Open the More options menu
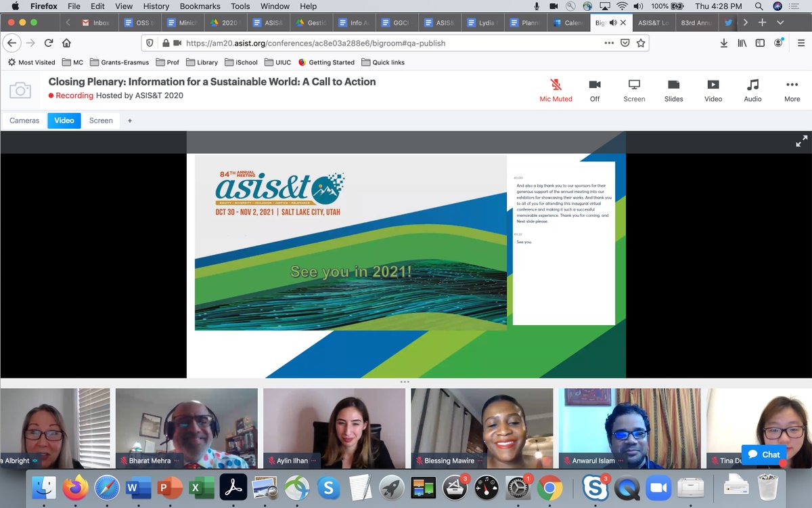The image size is (812, 508). (x=792, y=90)
